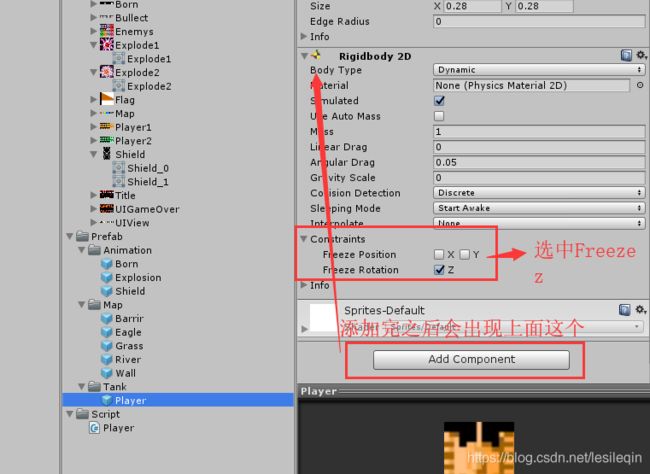Select Player C# script file
Image resolution: width=650 pixels, height=474 pixels.
tap(112, 428)
